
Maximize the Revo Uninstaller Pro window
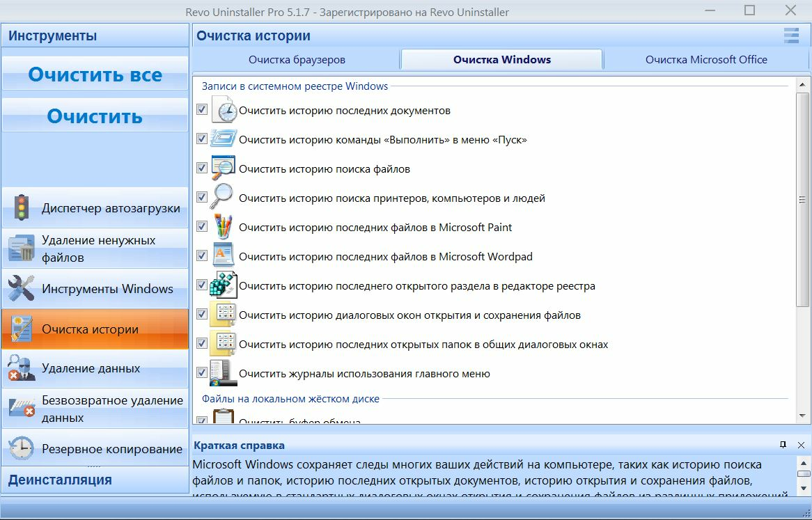tap(749, 10)
